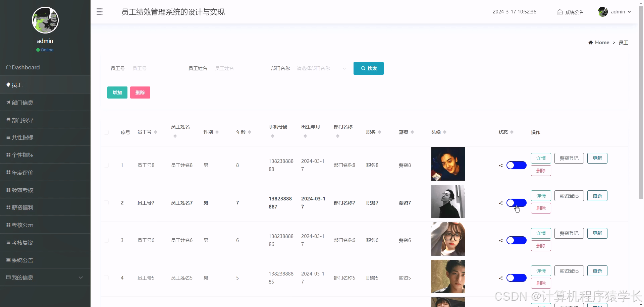Click the admin avatar in top header

[603, 12]
